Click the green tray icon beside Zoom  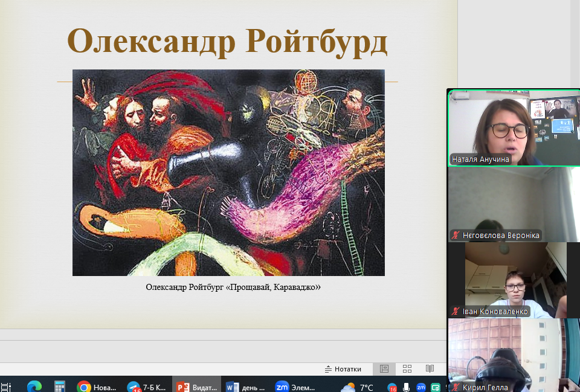[x=436, y=388]
